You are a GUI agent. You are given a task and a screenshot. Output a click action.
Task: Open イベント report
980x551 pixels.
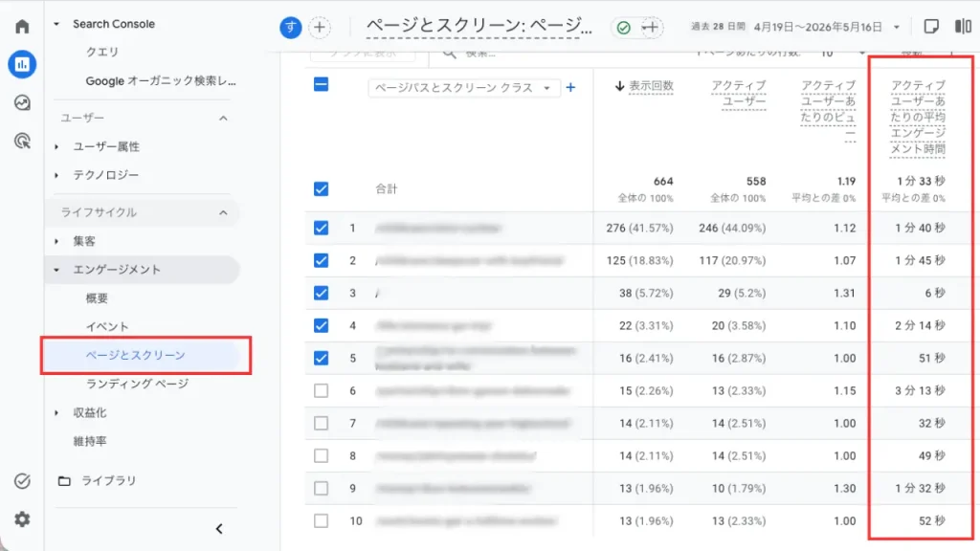[x=107, y=327]
